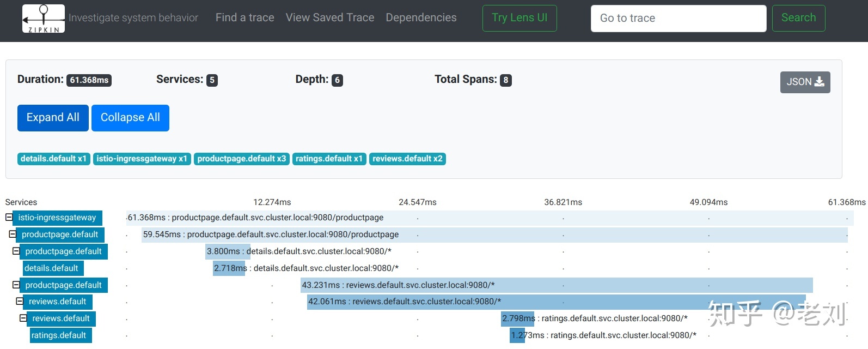
Task: Click the Expand All button
Action: click(53, 118)
